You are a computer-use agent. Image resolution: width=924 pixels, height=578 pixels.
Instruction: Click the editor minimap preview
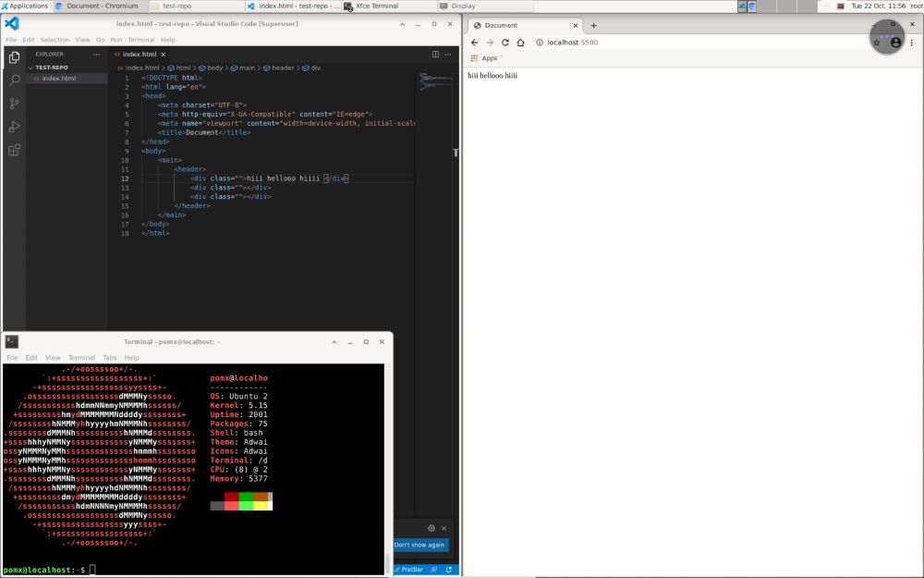point(436,81)
